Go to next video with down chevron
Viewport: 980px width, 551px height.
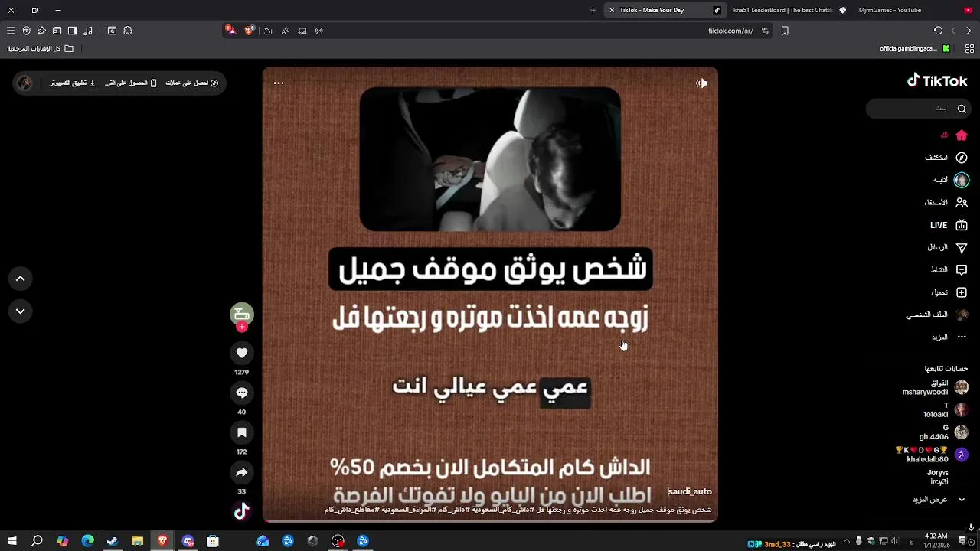[x=21, y=311]
